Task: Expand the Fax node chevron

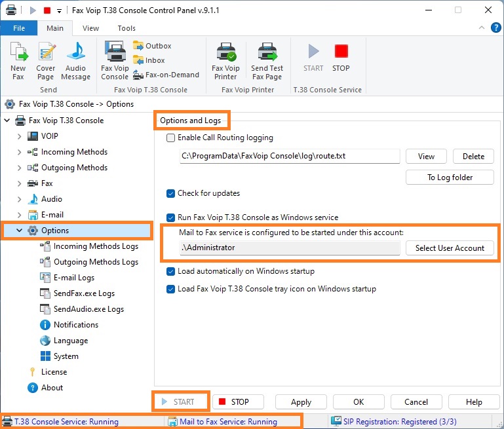Action: [19, 183]
